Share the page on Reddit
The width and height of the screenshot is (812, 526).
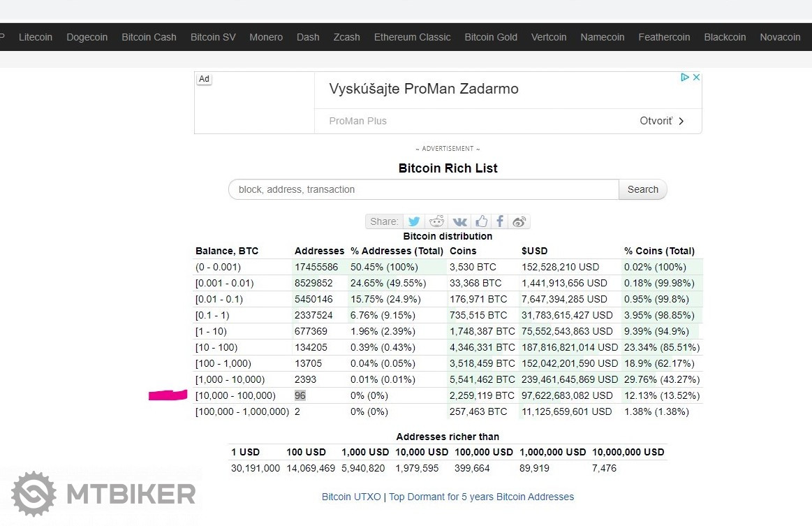coord(437,221)
